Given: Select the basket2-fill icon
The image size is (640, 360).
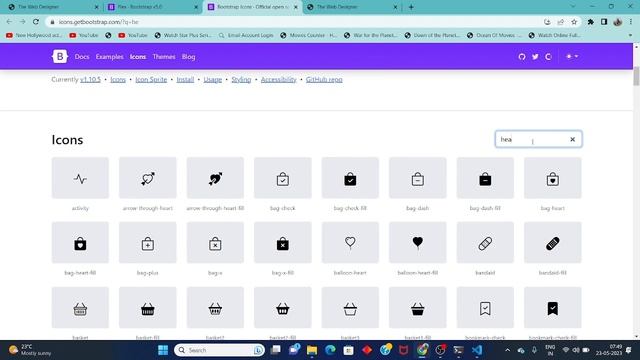Looking at the screenshot, I should click(282, 308).
